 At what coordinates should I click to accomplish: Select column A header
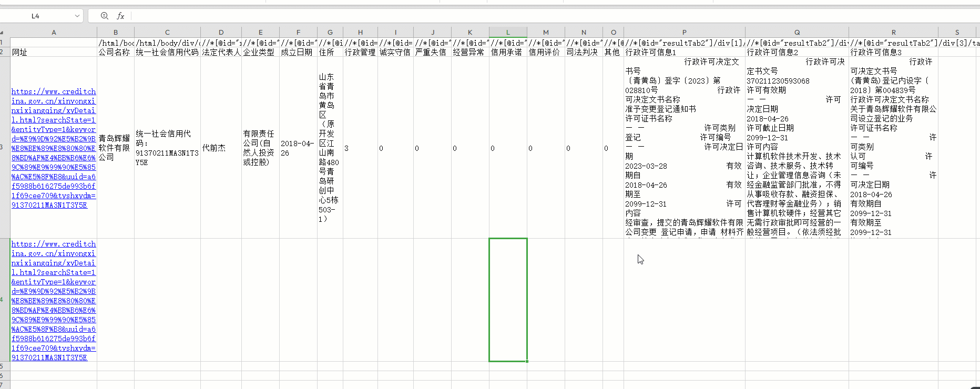[x=54, y=32]
